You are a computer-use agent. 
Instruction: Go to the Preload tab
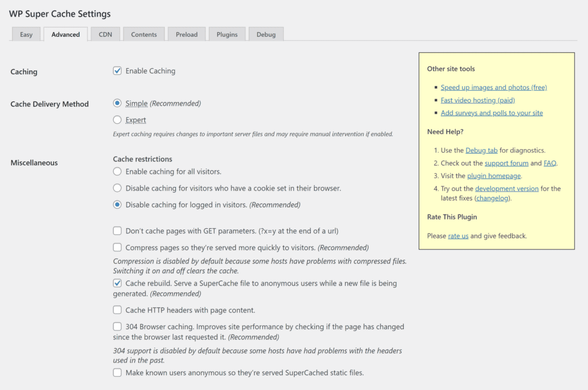click(187, 34)
